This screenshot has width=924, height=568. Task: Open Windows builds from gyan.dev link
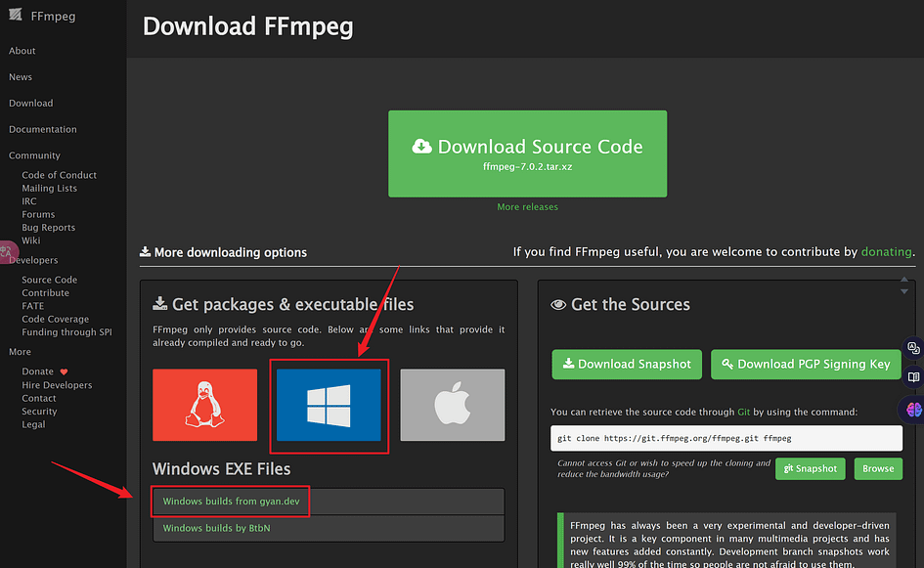tap(231, 502)
